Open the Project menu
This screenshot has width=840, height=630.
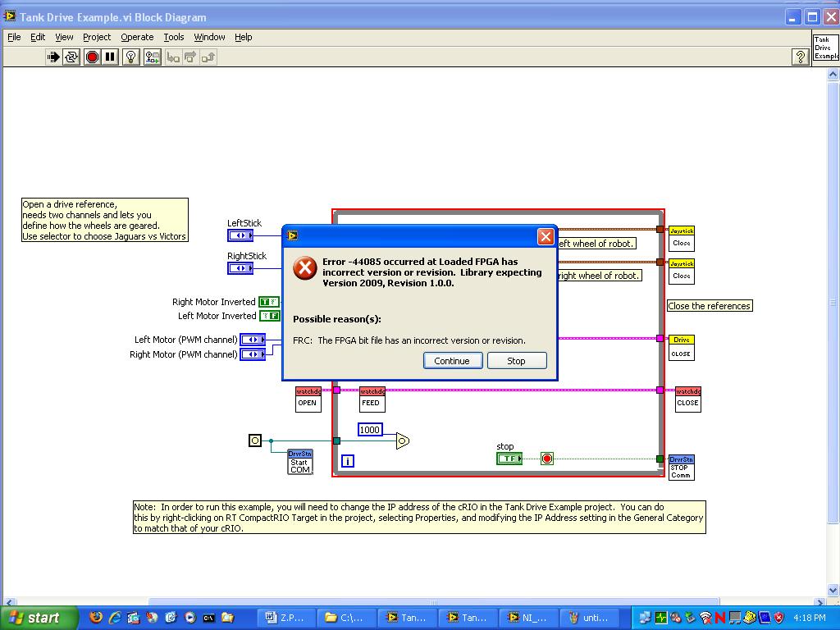97,37
